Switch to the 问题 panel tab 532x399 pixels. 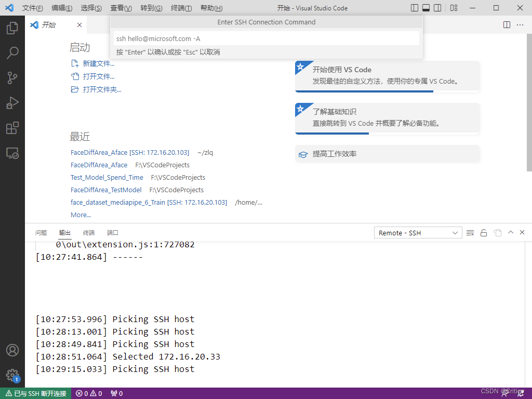tap(41, 233)
